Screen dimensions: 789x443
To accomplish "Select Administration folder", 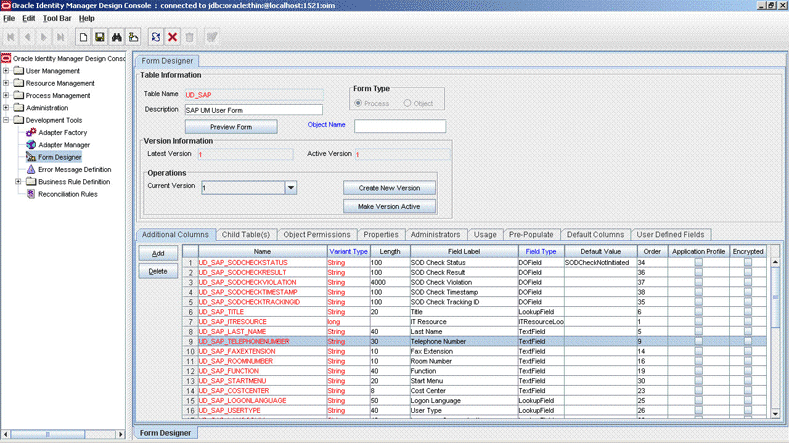I will tap(47, 108).
